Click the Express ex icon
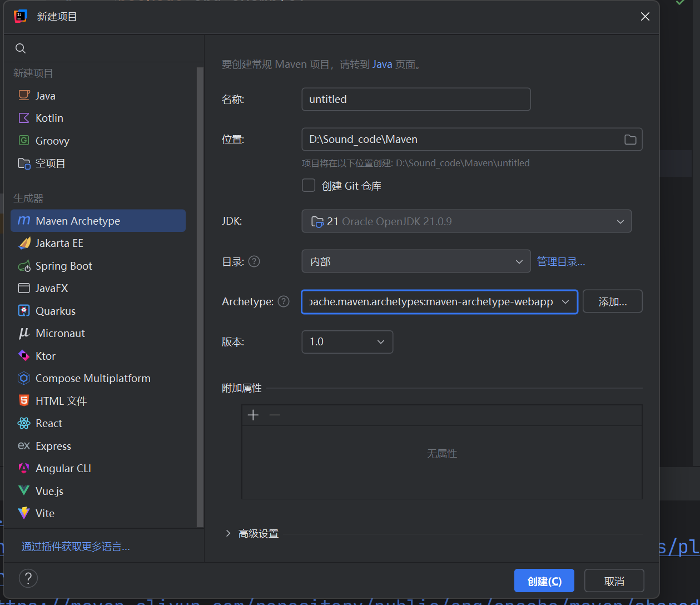The height and width of the screenshot is (605, 700). pos(24,446)
